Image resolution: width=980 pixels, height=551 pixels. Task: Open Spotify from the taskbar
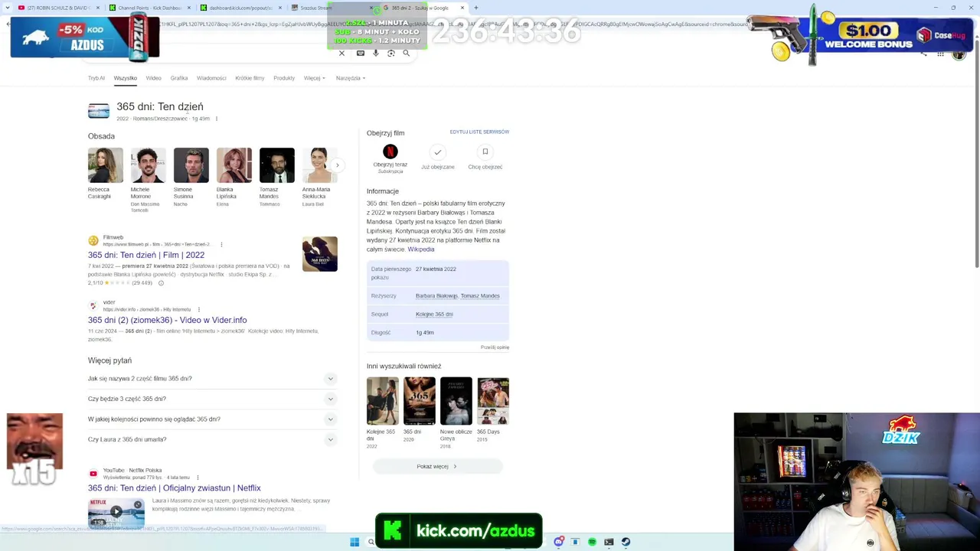click(x=592, y=542)
